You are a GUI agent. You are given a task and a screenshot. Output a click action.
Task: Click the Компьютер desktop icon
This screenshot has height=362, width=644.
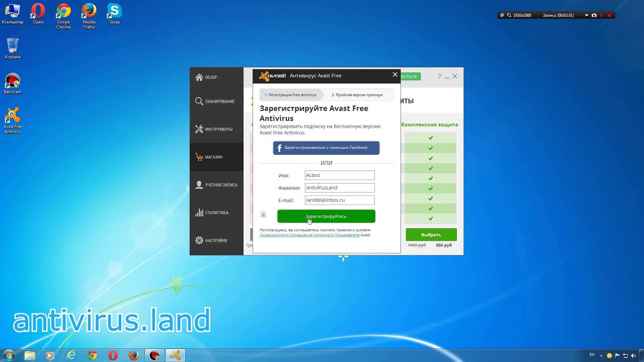pos(13,14)
